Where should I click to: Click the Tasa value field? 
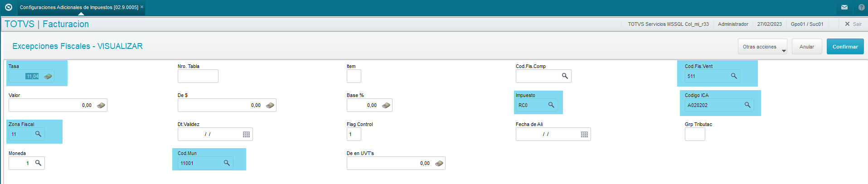[x=31, y=76]
